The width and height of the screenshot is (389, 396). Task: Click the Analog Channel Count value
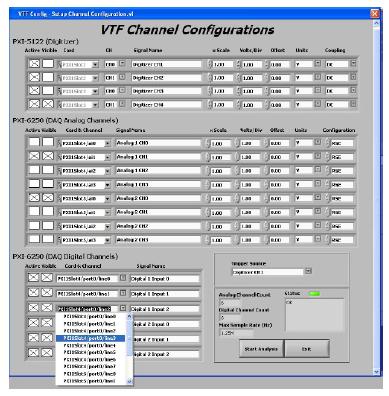[230, 303]
